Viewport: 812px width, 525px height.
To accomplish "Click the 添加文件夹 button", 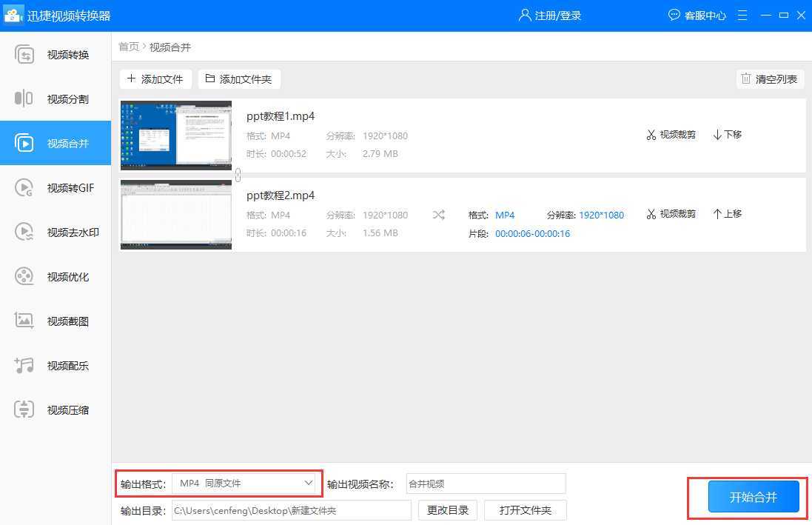I will point(239,78).
